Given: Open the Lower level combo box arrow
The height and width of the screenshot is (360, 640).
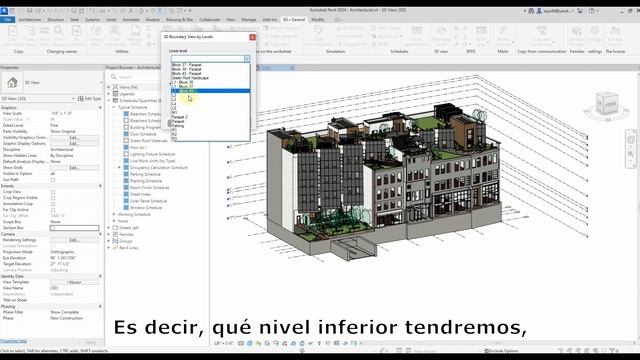Looking at the screenshot, I should 247,59.
